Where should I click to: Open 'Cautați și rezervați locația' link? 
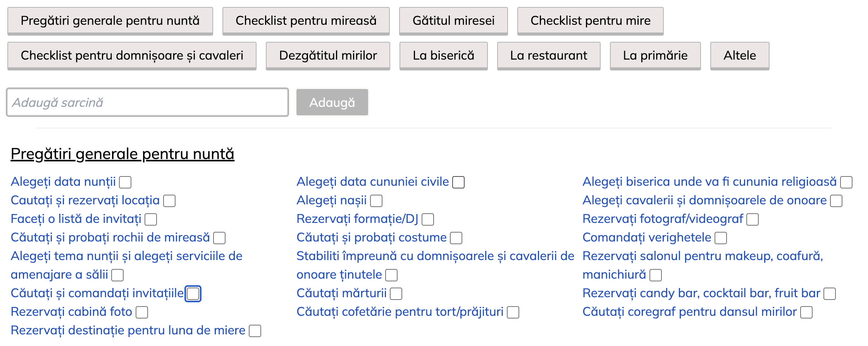(85, 200)
